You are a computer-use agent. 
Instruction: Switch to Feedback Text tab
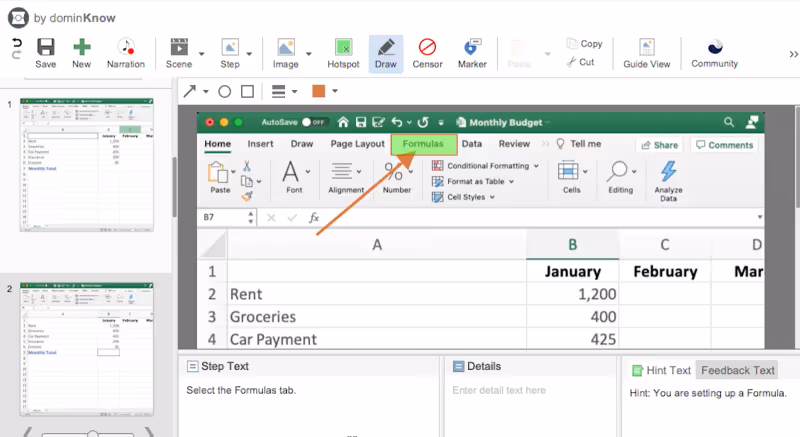738,371
